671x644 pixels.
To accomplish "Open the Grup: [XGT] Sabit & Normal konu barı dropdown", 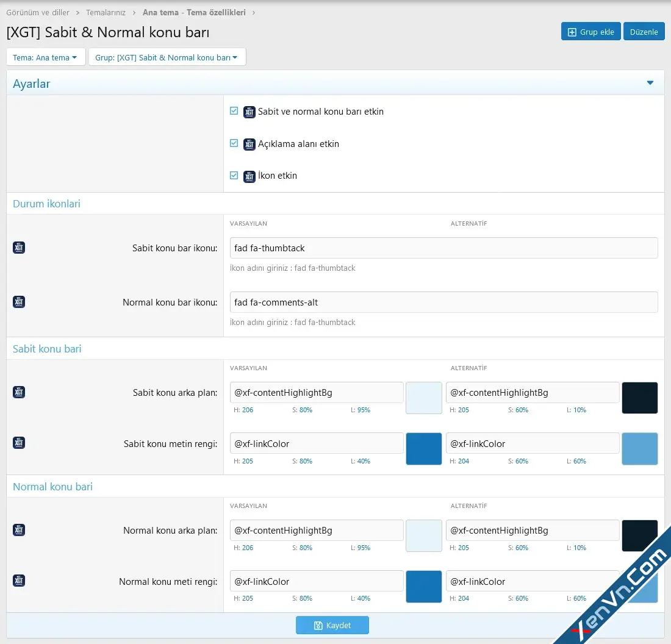I will coord(167,57).
